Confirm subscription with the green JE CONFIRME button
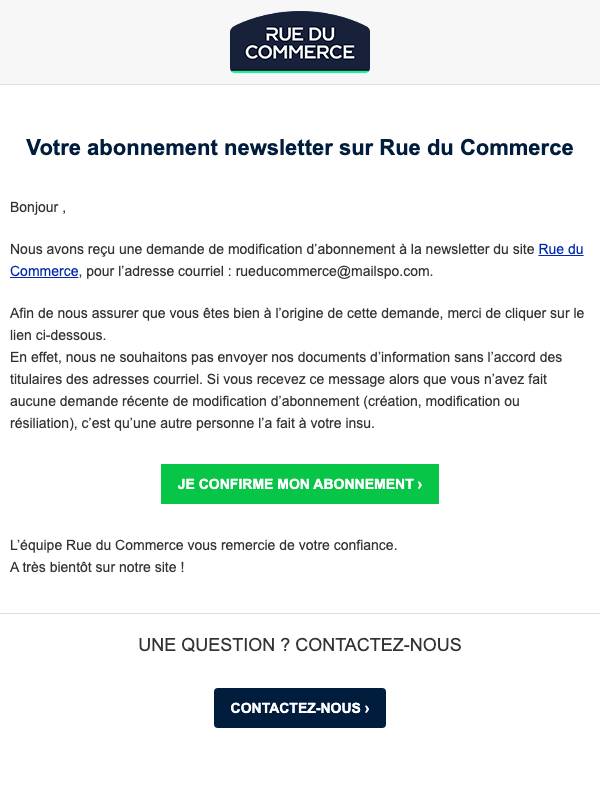The height and width of the screenshot is (800, 600). pyautogui.click(x=300, y=484)
